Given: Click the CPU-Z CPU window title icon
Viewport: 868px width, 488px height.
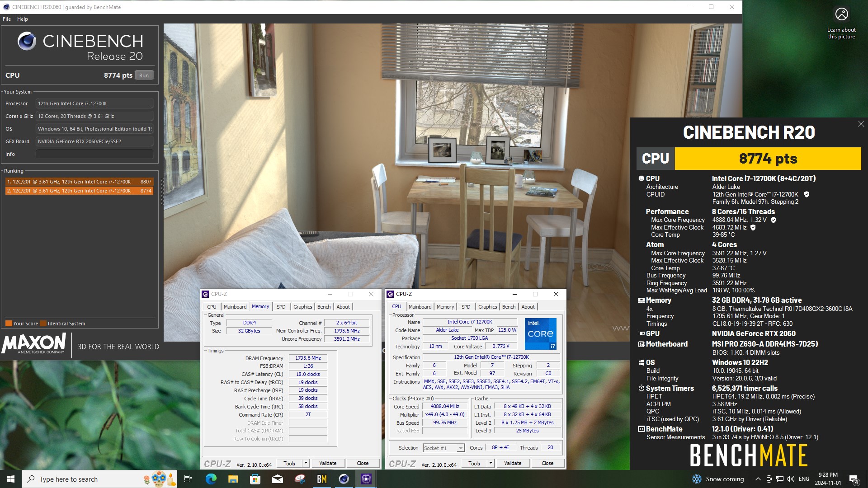Looking at the screenshot, I should (390, 294).
